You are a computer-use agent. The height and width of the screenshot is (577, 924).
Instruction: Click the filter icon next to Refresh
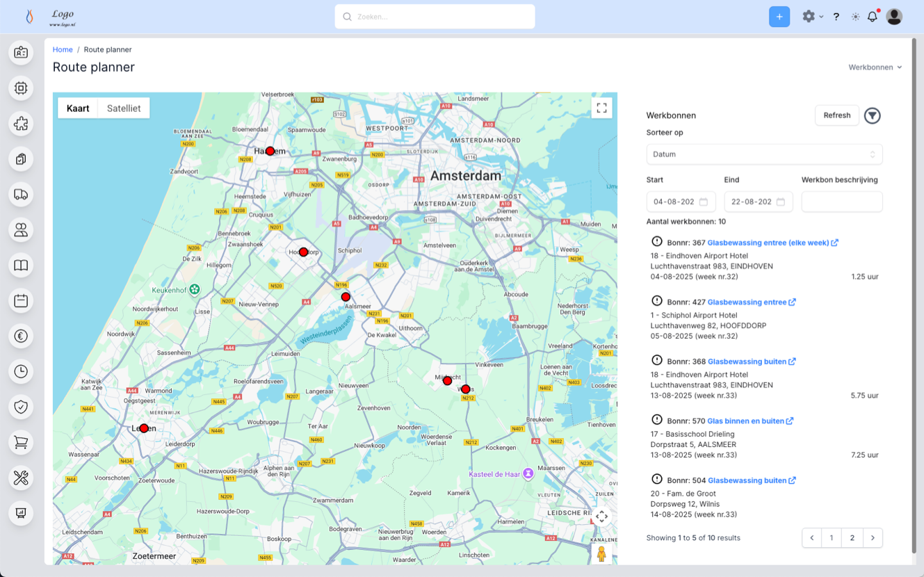point(873,115)
